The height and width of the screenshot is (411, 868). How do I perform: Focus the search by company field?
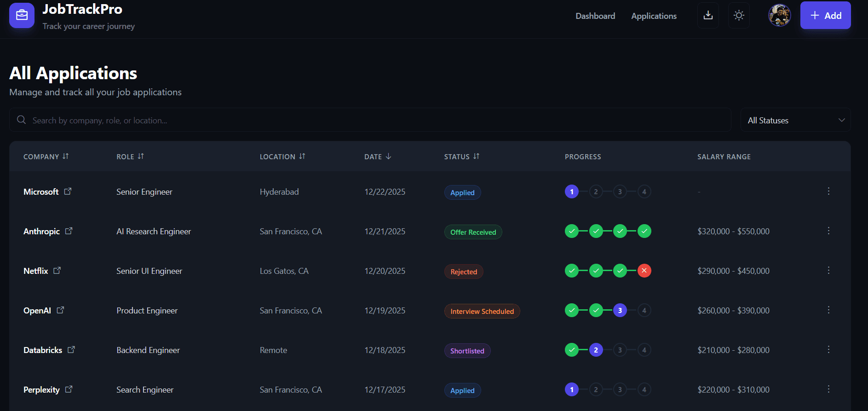coord(370,120)
